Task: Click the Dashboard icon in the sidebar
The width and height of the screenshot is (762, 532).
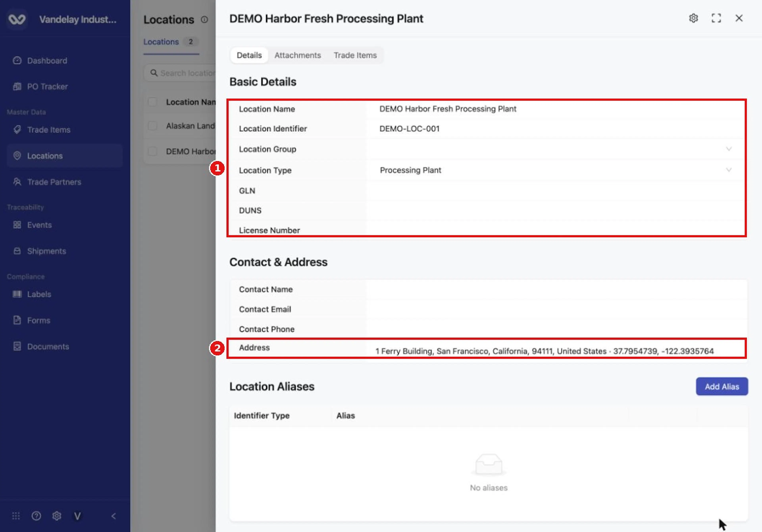Action: pyautogui.click(x=17, y=60)
